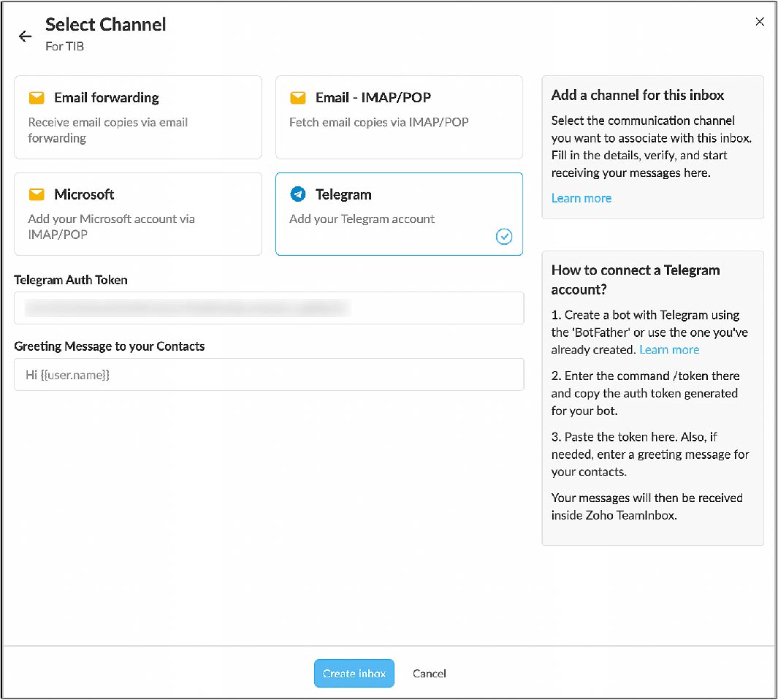Click the Email forwarding envelope icon

[x=37, y=98]
